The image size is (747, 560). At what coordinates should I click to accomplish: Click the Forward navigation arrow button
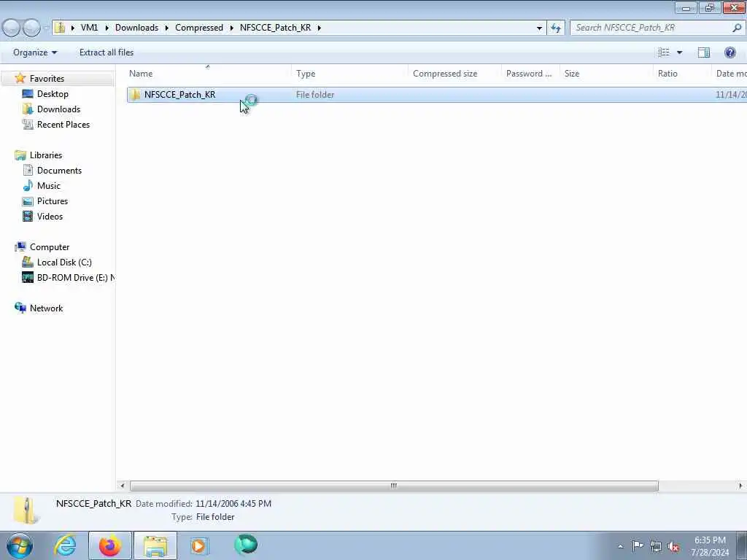tap(32, 28)
